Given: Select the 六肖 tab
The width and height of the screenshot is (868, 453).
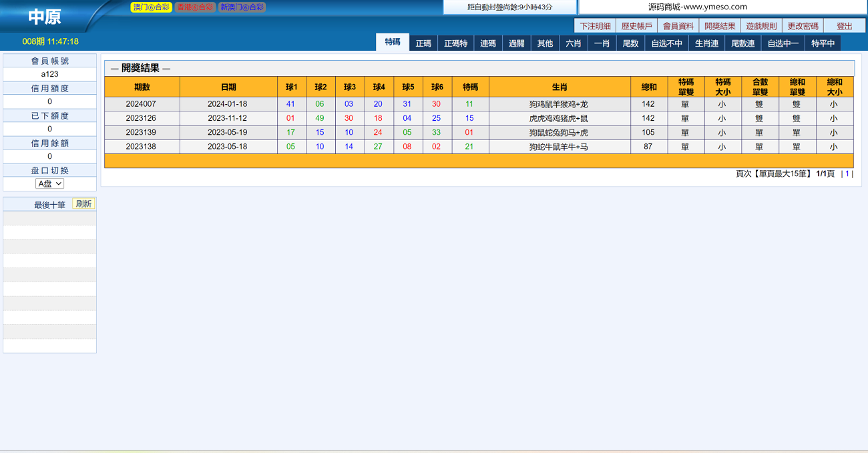Looking at the screenshot, I should (574, 43).
